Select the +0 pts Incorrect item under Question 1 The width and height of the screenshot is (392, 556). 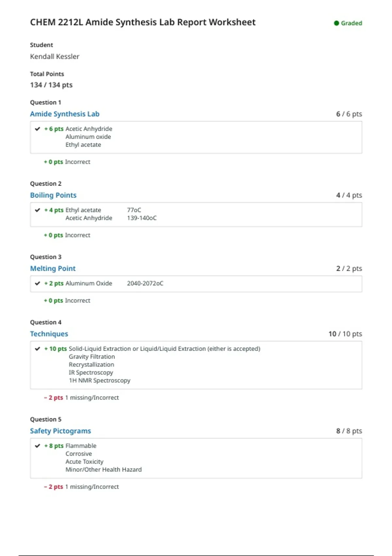pyautogui.click(x=67, y=162)
